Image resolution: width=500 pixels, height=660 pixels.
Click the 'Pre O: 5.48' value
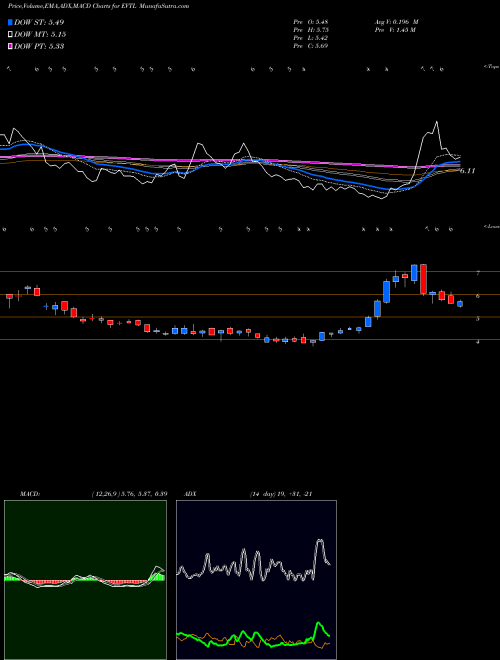(311, 22)
